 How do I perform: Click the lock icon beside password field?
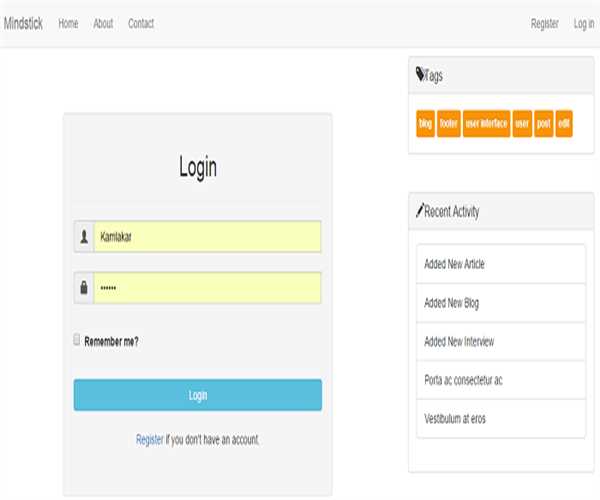83,288
